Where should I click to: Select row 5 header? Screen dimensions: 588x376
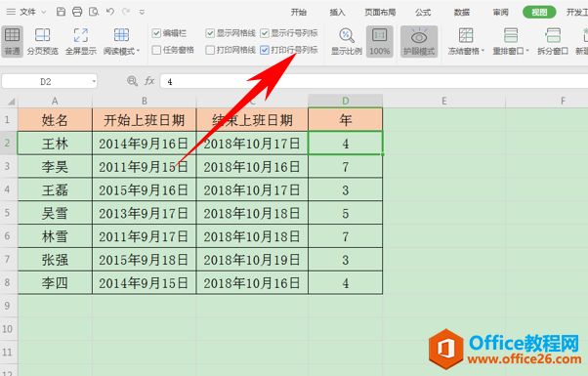(x=8, y=213)
